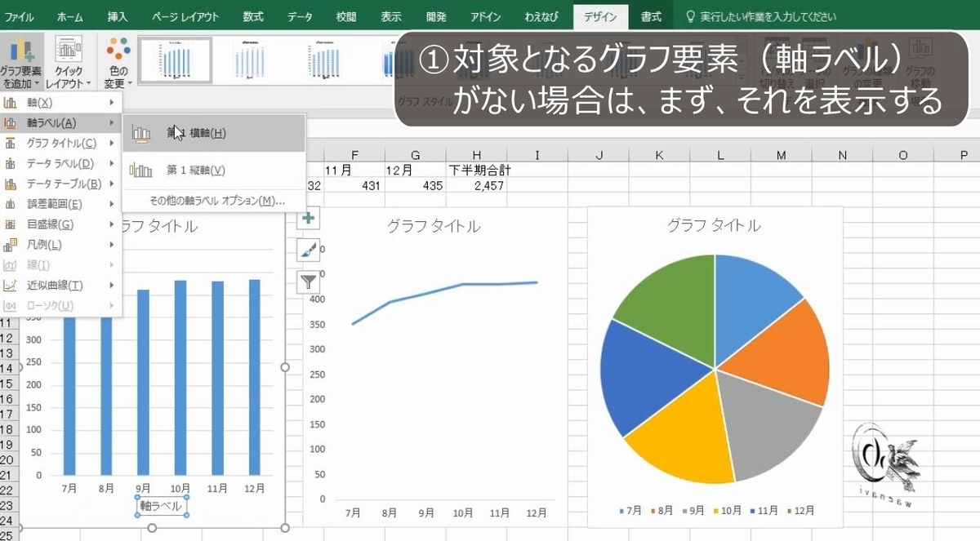Click the 誤差範囲 error bars icon

(x=11, y=204)
